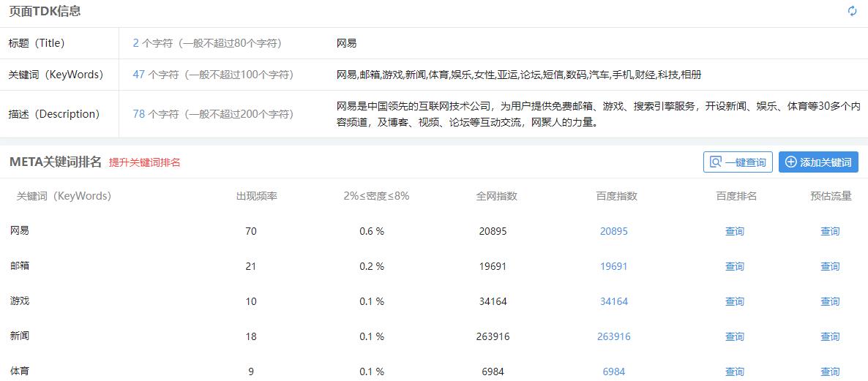Click the 关键词（KeyWords）label in TDK table
This screenshot has height=381, width=868.
pos(56,75)
